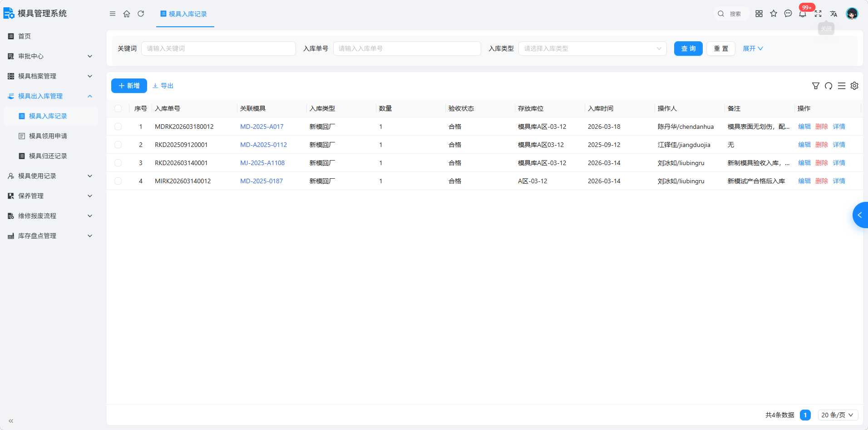Expand 审批中心 menu

(x=50, y=56)
